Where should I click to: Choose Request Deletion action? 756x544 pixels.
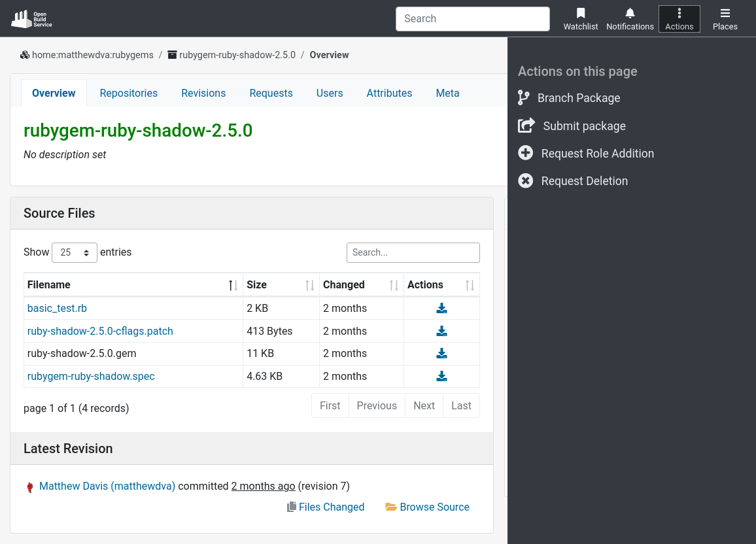584,181
